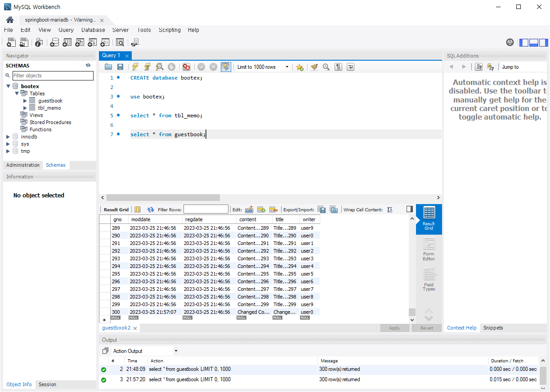Create new view icon
The width and height of the screenshot is (550, 392).
80,42
